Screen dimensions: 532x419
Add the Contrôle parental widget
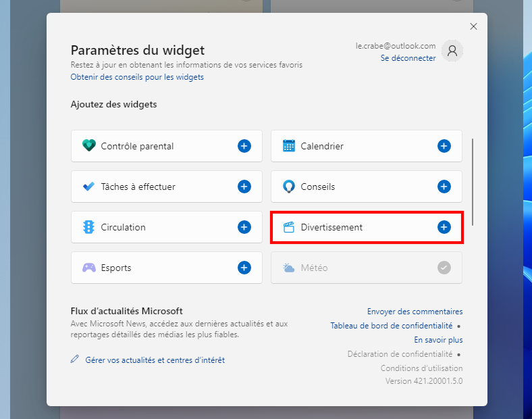(x=244, y=146)
